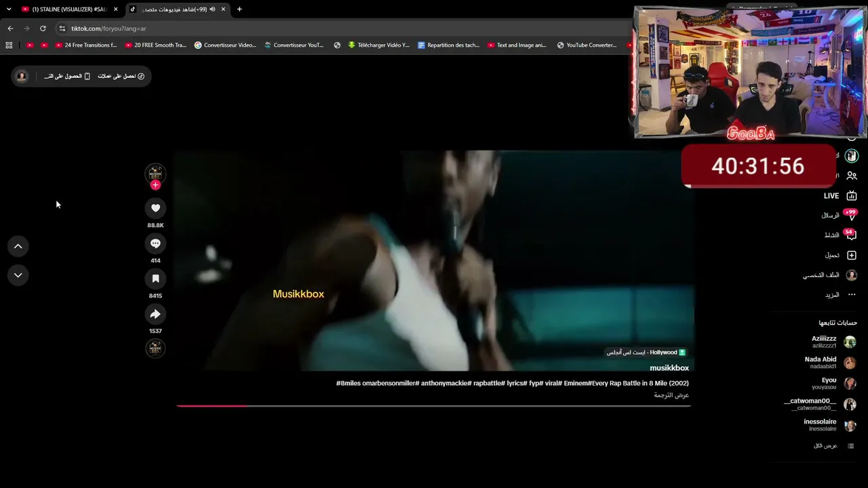868x488 pixels.
Task: Click the account avatar in top-left pill
Action: 22,76
